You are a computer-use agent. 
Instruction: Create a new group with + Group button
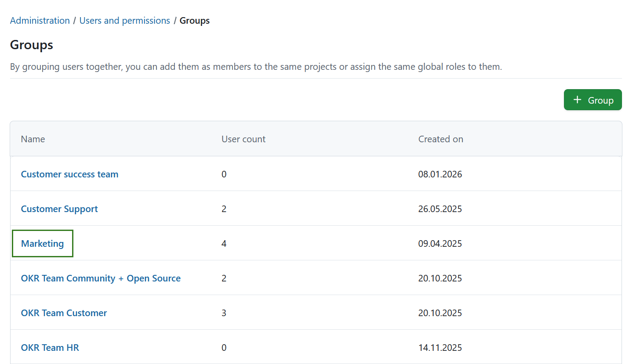pos(593,100)
